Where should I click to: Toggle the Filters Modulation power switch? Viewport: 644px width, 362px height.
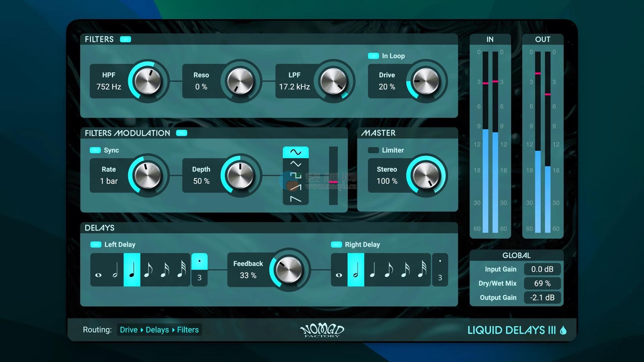pyautogui.click(x=181, y=133)
